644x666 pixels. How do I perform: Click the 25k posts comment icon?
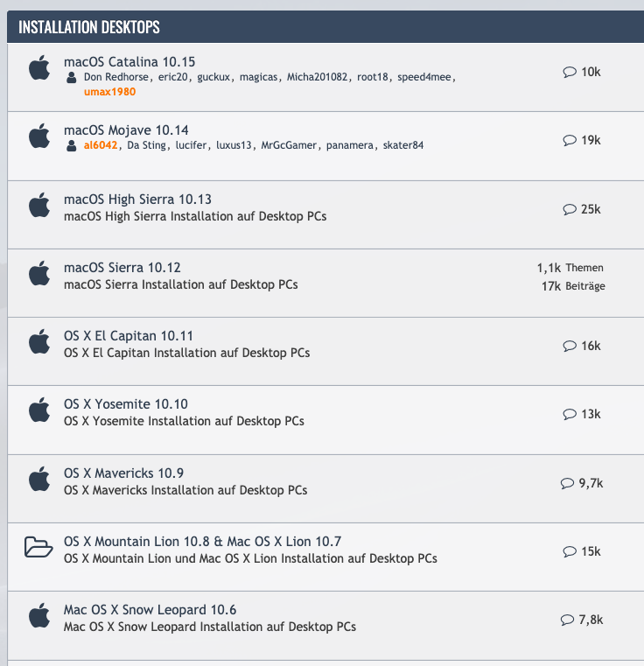point(570,210)
